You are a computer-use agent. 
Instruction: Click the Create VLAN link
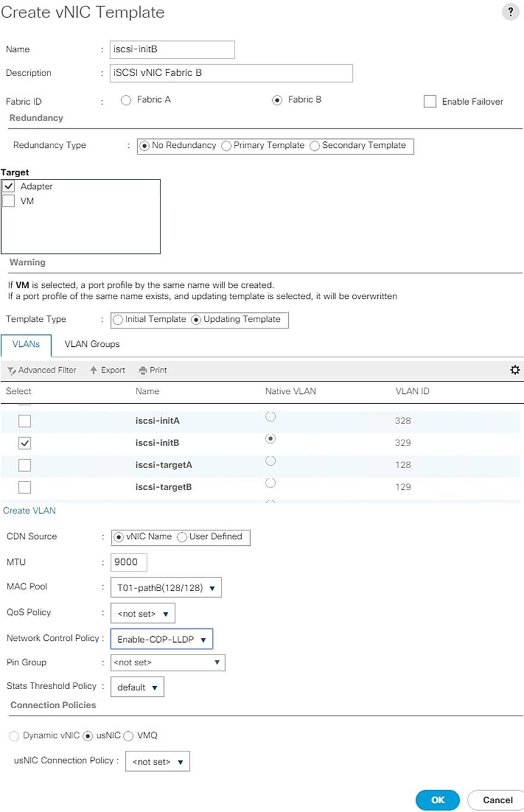click(30, 511)
